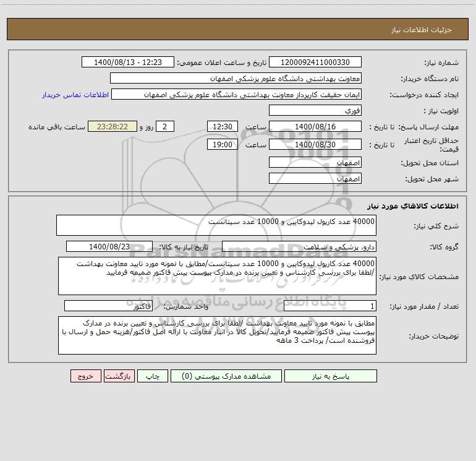Image resolution: width=476 pixels, height=461 pixels.
Task: Click the گروه کالا field دارو، پزشکی و سلامت
Action: click(299, 246)
